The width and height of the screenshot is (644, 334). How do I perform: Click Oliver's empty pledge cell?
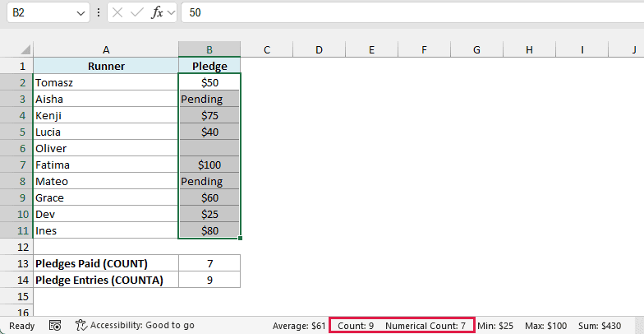(209, 148)
